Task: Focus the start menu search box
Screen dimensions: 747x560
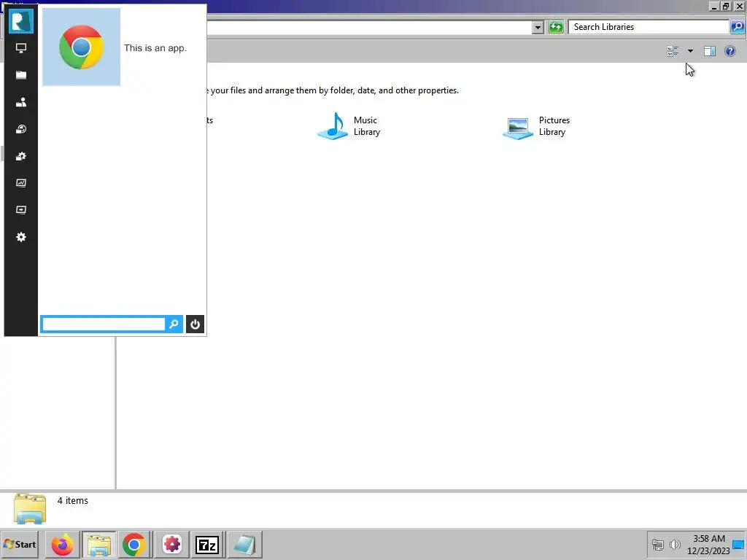Action: (104, 324)
